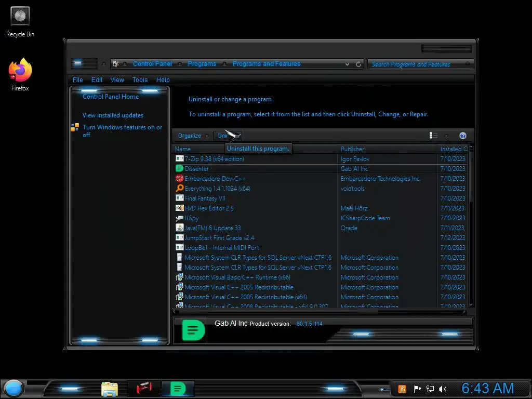The image size is (532, 399).
Task: Click the network tray icon
Action: pos(430,389)
